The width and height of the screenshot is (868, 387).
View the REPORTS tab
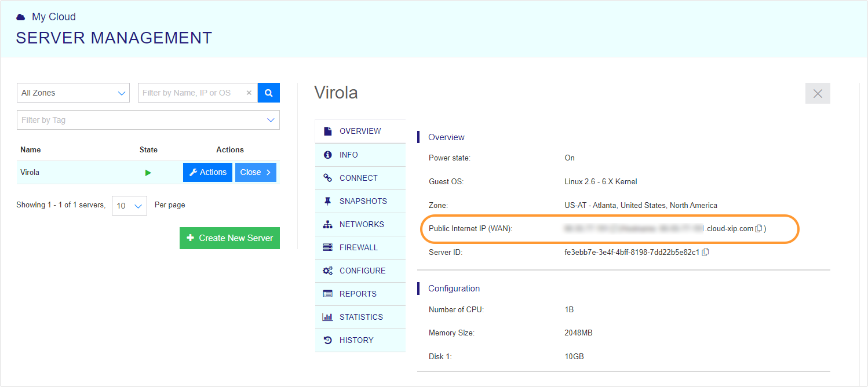[x=360, y=294]
